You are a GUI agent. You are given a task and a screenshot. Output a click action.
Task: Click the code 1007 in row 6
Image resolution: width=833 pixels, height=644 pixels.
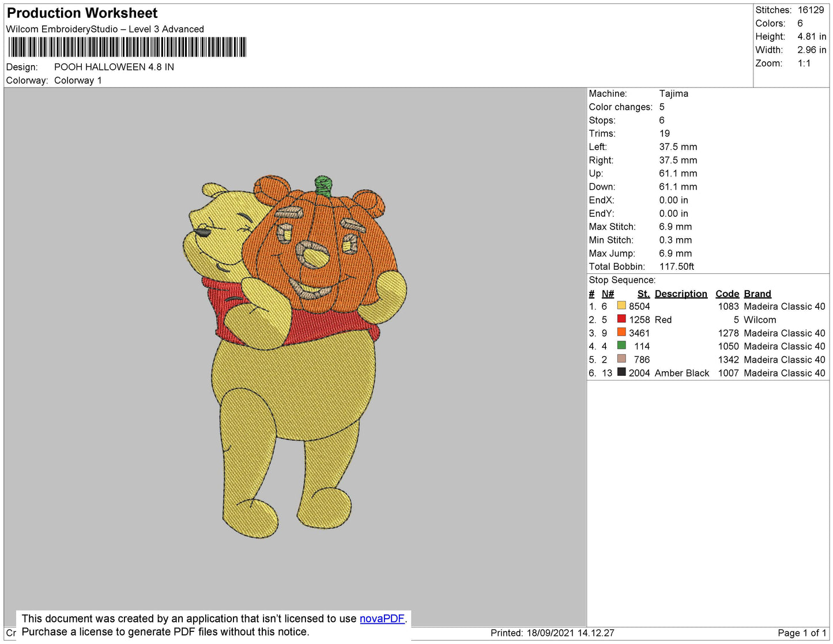click(x=728, y=373)
